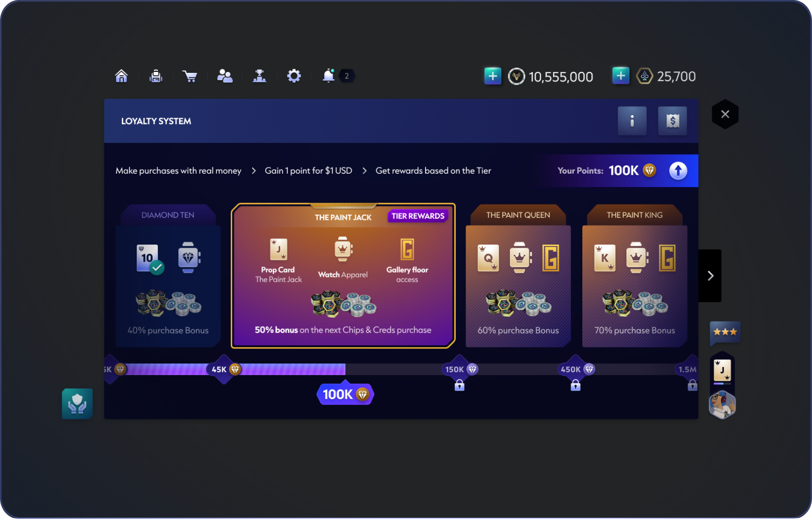Open the settings gear
The width and height of the screenshot is (812, 519).
tap(294, 76)
